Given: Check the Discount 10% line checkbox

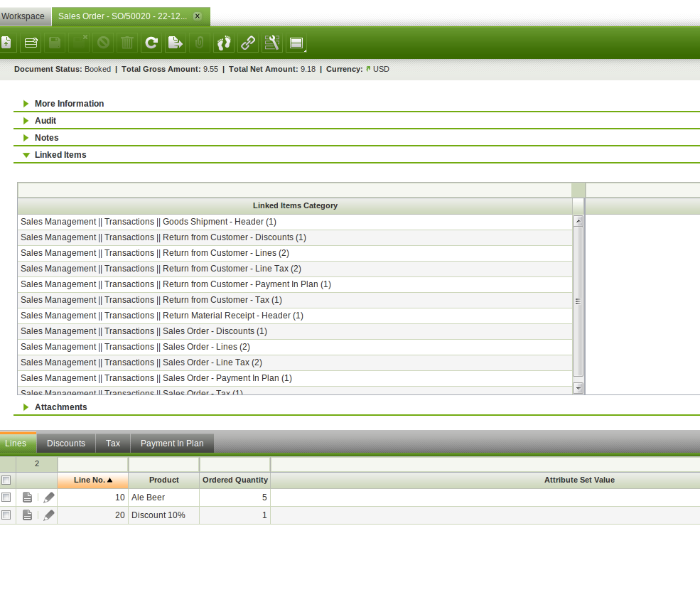Looking at the screenshot, I should coord(6,515).
